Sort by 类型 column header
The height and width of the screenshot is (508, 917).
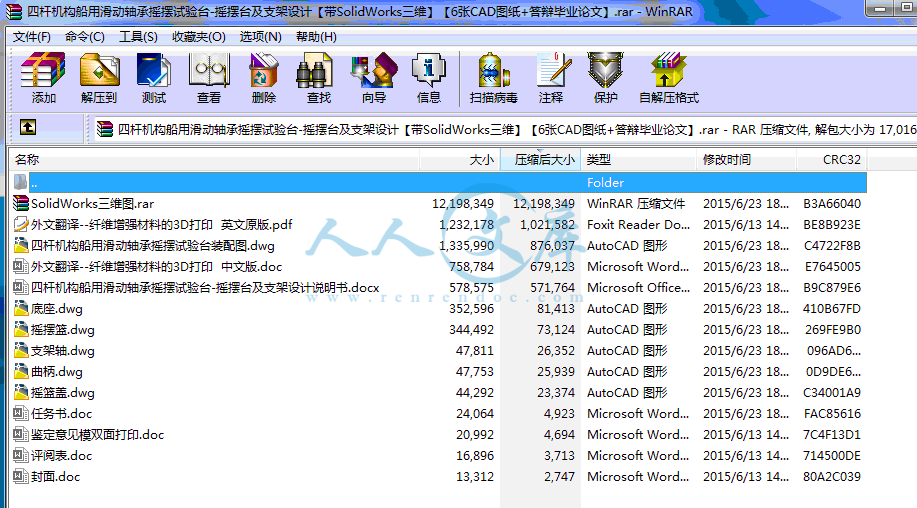(x=639, y=160)
